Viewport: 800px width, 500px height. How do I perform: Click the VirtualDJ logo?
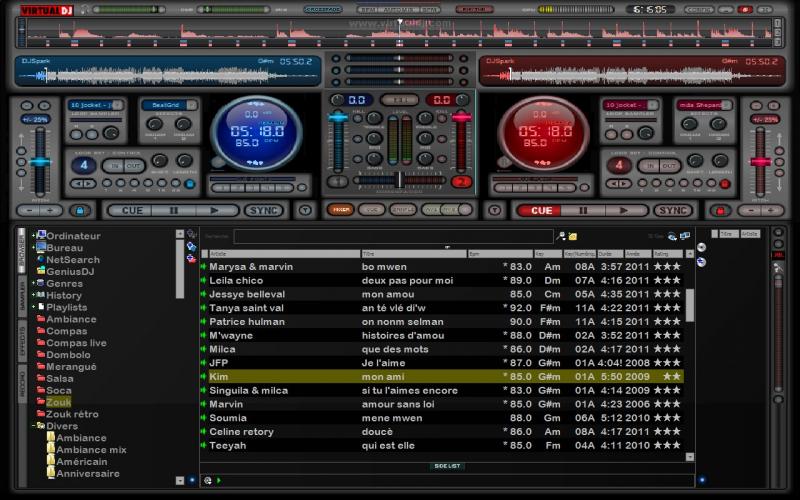point(47,9)
